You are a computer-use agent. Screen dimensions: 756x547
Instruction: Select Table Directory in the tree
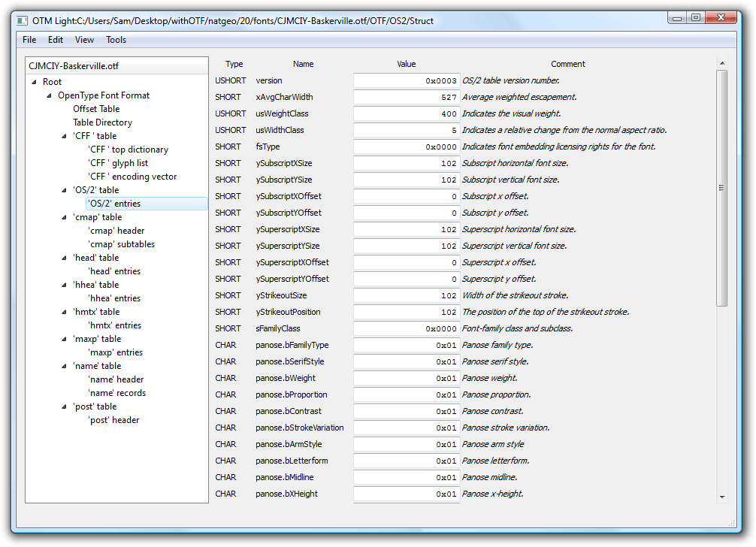click(x=102, y=122)
